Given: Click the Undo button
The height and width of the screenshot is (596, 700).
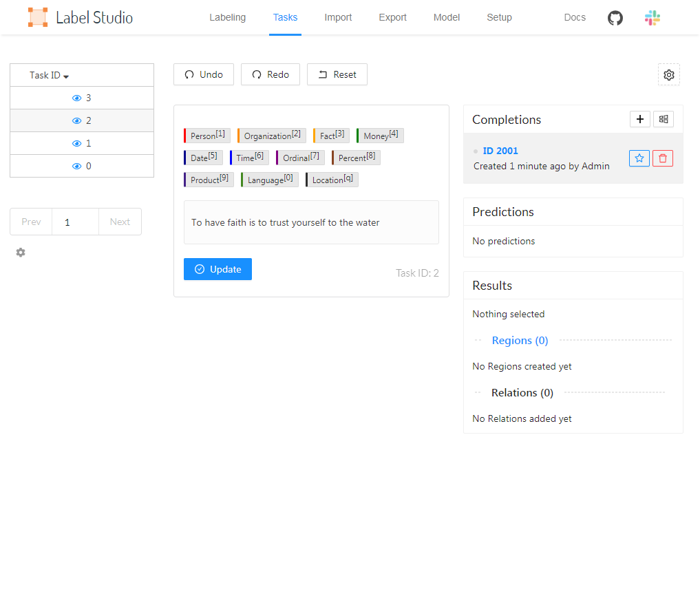Looking at the screenshot, I should 204,74.
